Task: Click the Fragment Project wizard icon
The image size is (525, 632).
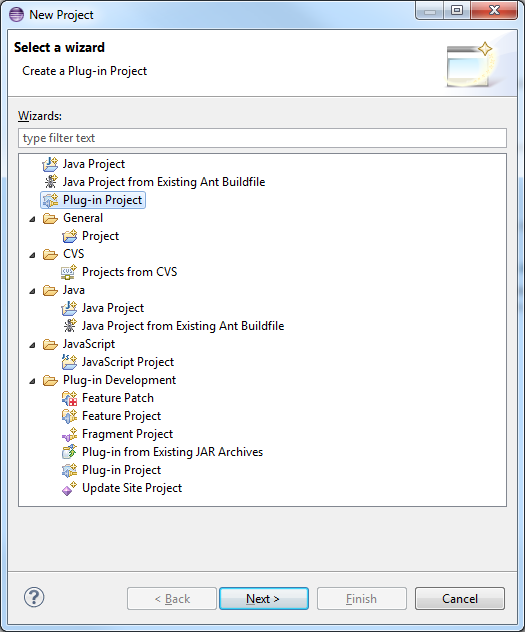Action: (x=69, y=434)
